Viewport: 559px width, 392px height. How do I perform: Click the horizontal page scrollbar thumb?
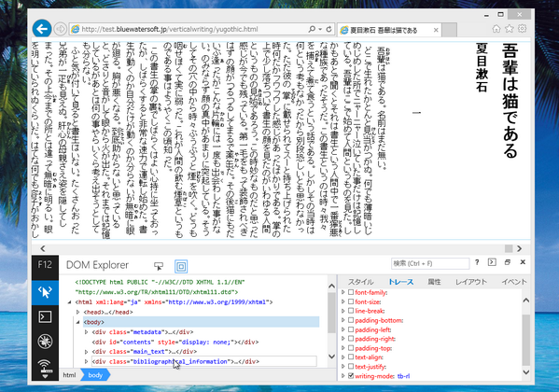[x=509, y=248]
